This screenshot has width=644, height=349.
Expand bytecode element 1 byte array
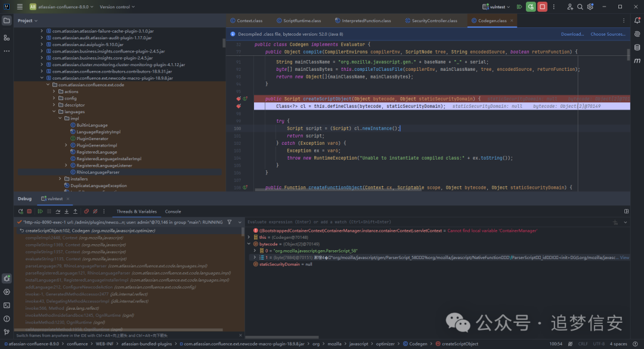[x=255, y=257]
